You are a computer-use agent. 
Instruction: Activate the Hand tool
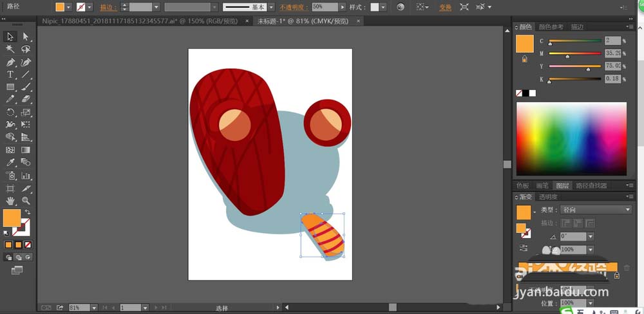tap(10, 201)
